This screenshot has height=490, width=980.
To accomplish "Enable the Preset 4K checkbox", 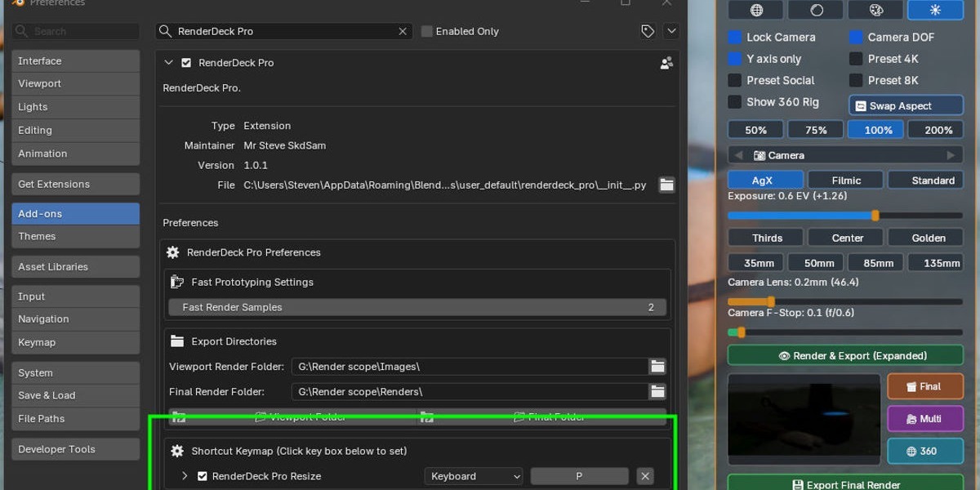I will (856, 59).
